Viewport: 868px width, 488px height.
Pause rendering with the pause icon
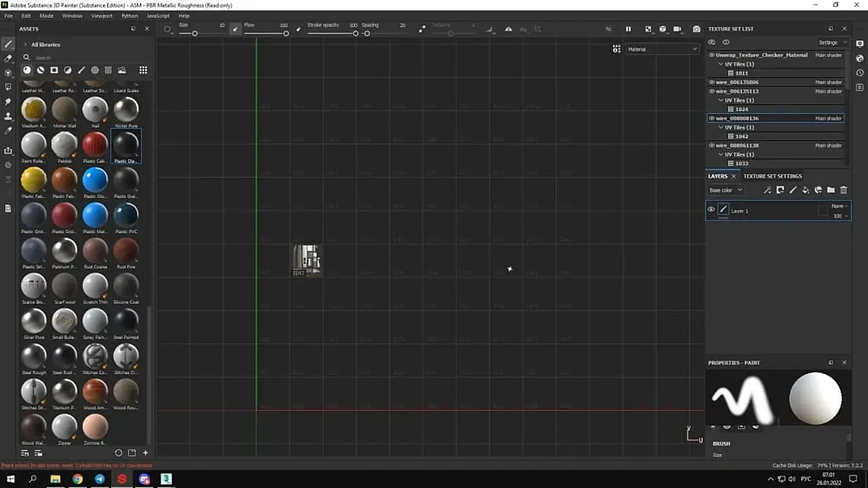coord(628,29)
